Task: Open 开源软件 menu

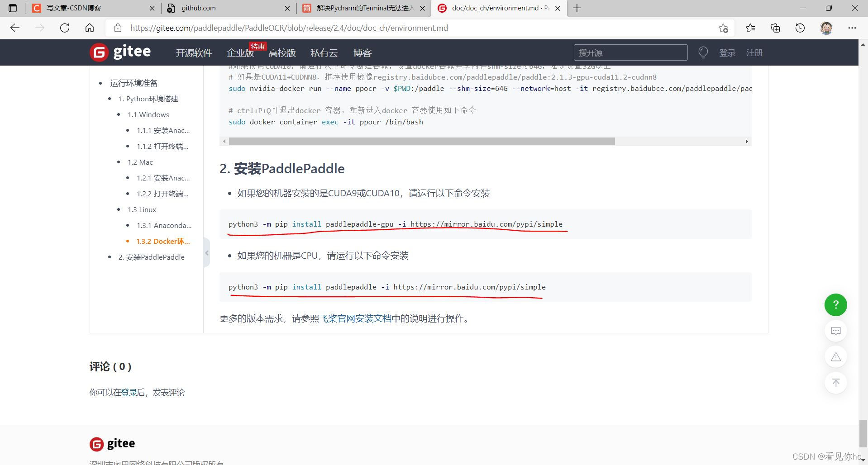Action: [x=194, y=53]
